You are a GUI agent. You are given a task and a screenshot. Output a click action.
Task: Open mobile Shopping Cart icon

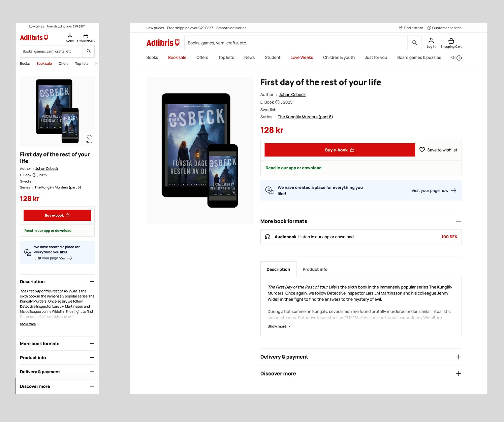coord(86,37)
